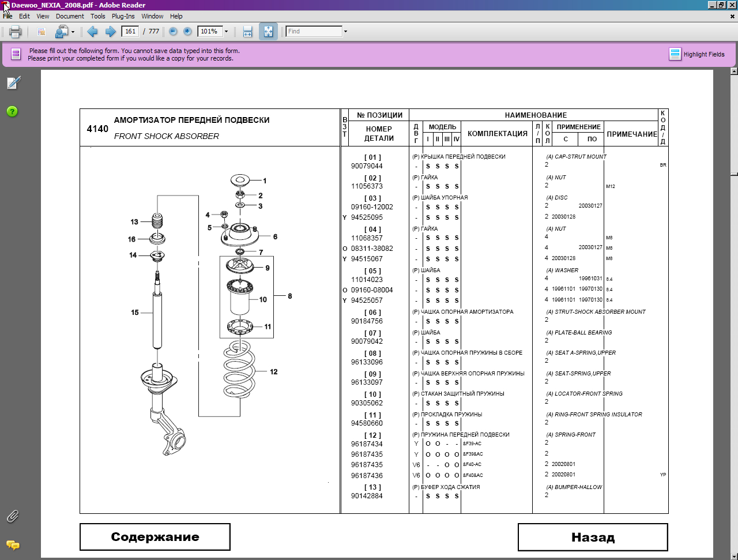The width and height of the screenshot is (738, 560).
Task: Open the Attachments paperclip panel
Action: tap(13, 516)
